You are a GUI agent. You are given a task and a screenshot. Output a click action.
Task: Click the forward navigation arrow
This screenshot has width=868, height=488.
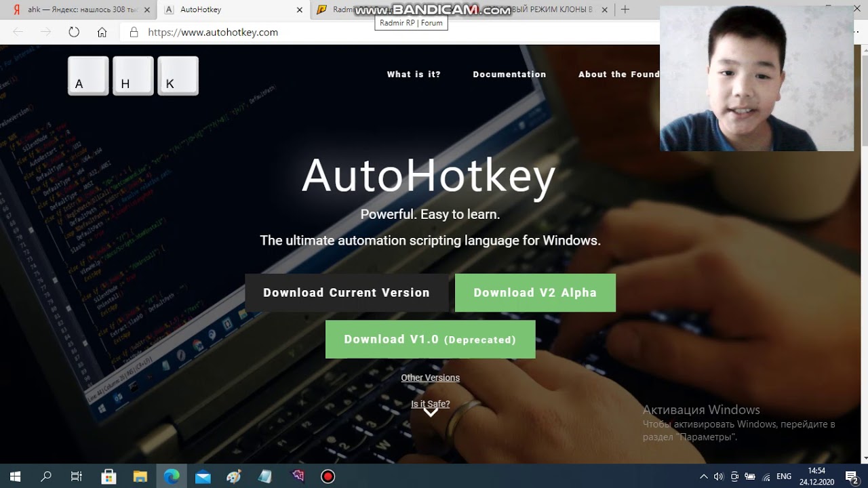pos(45,32)
